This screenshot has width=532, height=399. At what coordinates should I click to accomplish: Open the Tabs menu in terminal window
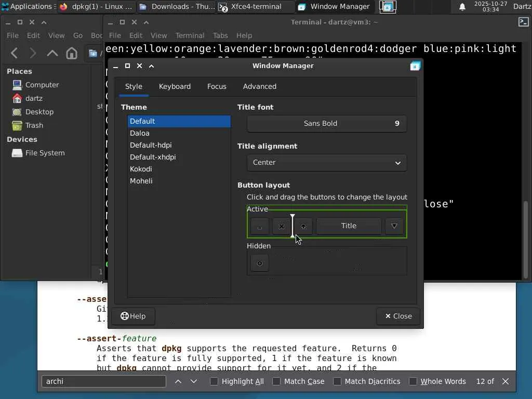pyautogui.click(x=220, y=36)
